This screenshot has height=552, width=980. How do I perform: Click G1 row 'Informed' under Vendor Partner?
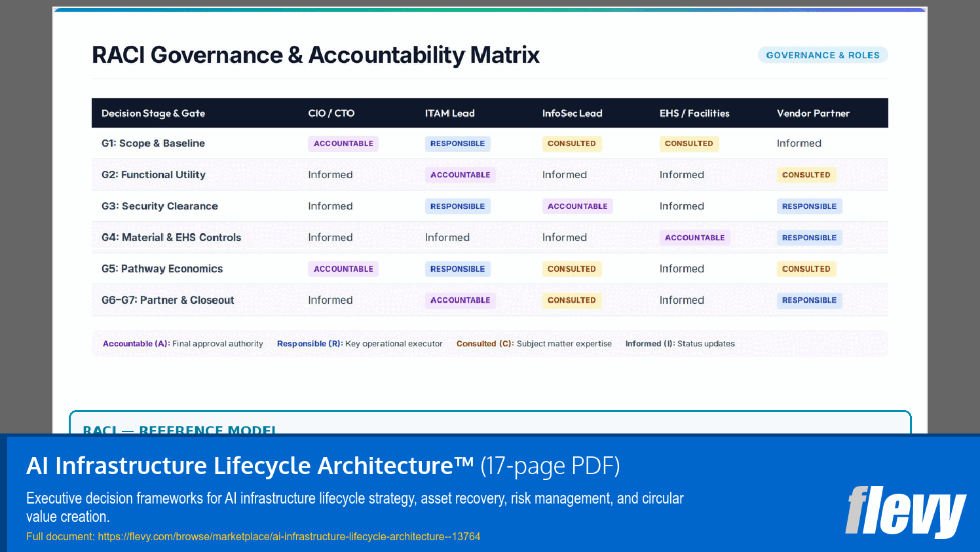[x=799, y=143]
